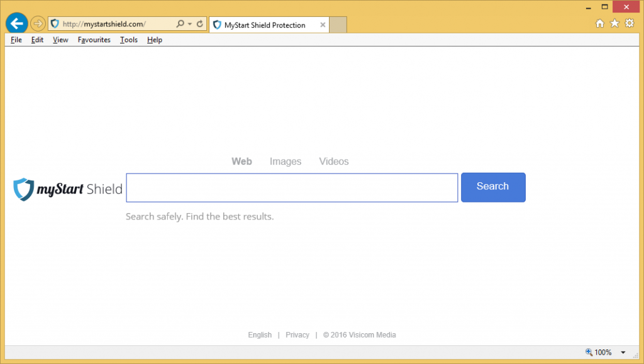The image size is (644, 364).
Task: Switch to Videos search tab
Action: 333,162
